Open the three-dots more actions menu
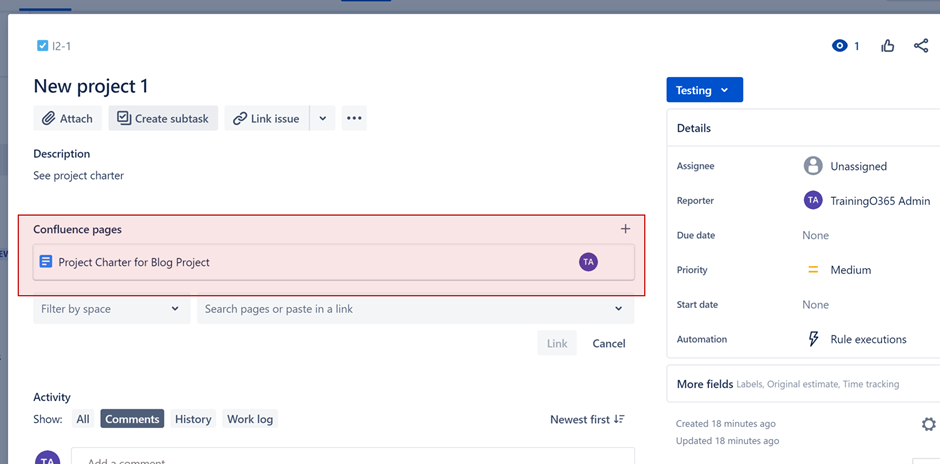 (354, 118)
